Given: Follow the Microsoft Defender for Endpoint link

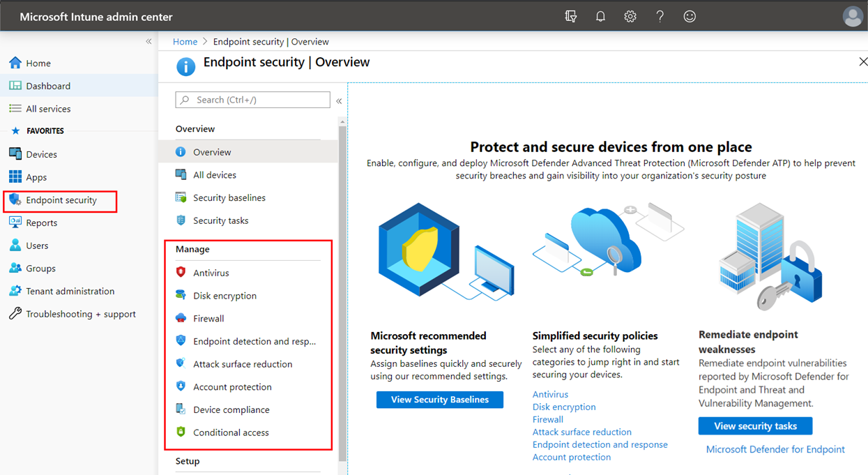Looking at the screenshot, I should pos(775,449).
